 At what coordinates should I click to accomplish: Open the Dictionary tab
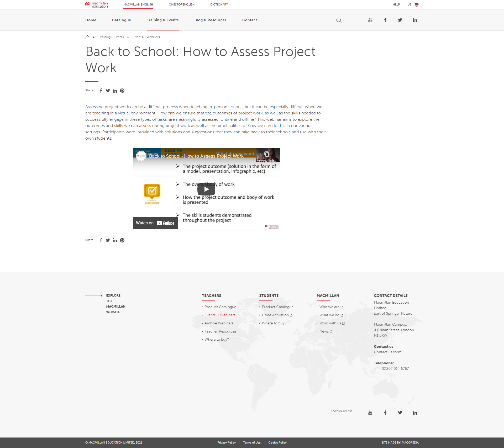click(x=219, y=4)
